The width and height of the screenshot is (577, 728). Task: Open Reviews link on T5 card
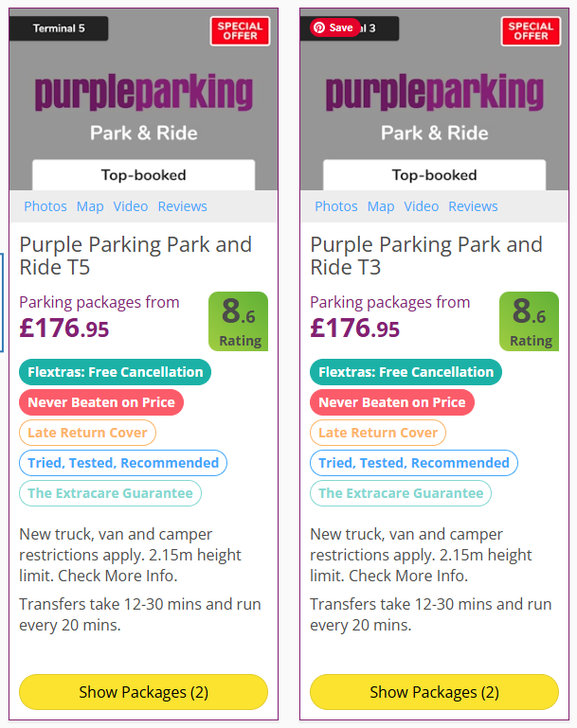pyautogui.click(x=182, y=206)
